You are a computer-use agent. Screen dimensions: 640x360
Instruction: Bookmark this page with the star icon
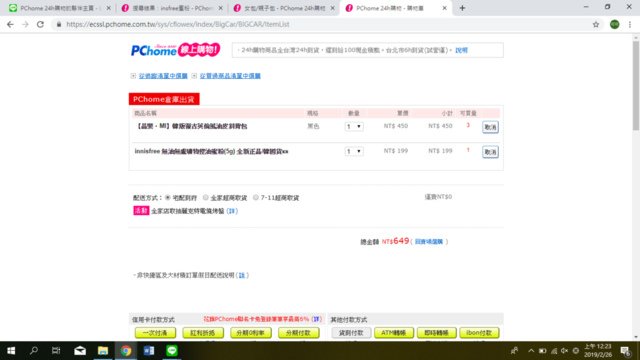(x=596, y=24)
